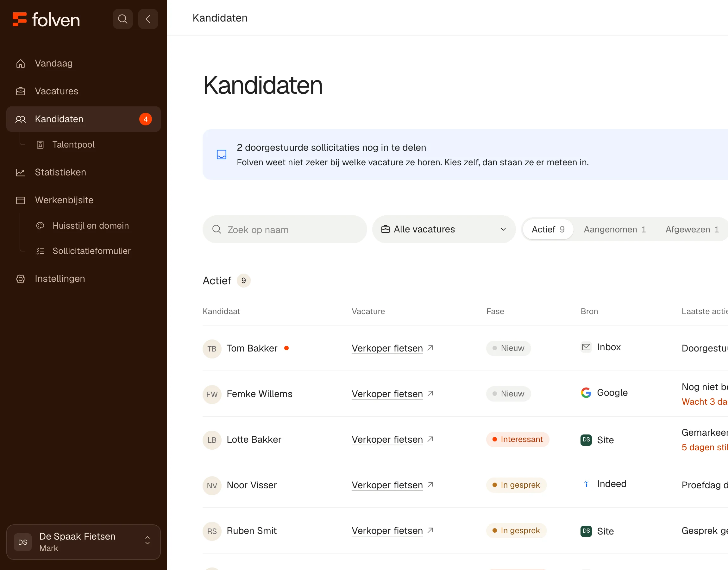The height and width of the screenshot is (570, 728).
Task: Open candidate Ruben Smit
Action: tap(251, 531)
